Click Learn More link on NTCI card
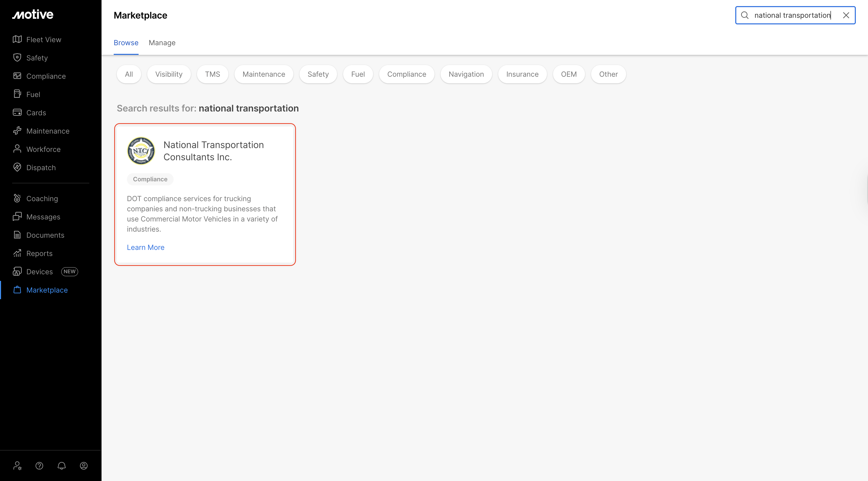The width and height of the screenshot is (868, 481). pyautogui.click(x=146, y=247)
